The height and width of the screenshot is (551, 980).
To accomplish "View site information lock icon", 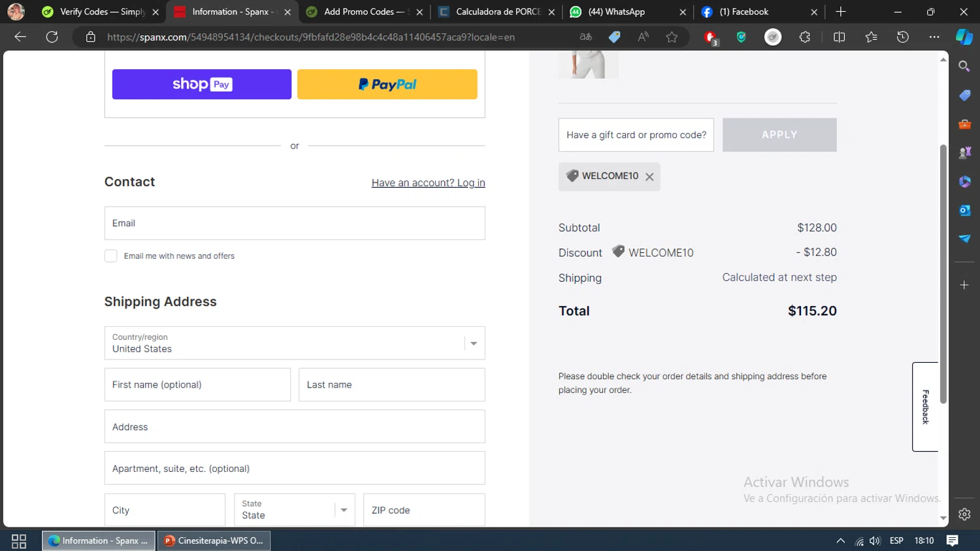I will [x=91, y=37].
